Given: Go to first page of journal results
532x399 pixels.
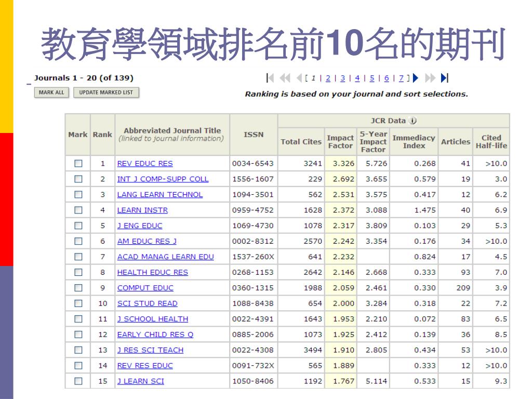Looking at the screenshot, I should tap(270, 78).
